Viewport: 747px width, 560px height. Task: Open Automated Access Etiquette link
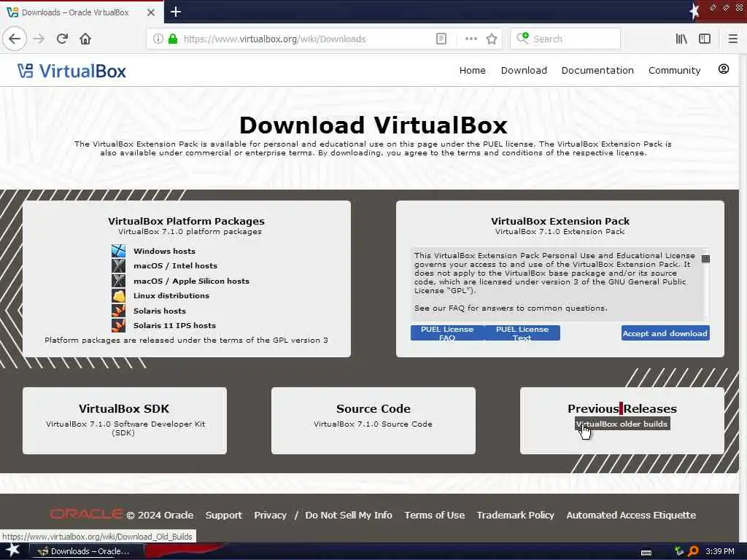(x=631, y=516)
